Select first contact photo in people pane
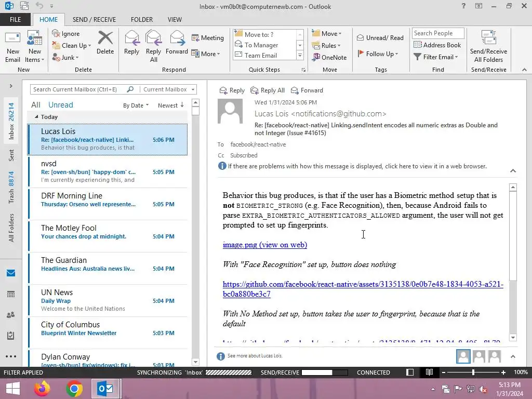The width and height of the screenshot is (532, 399). [463, 356]
